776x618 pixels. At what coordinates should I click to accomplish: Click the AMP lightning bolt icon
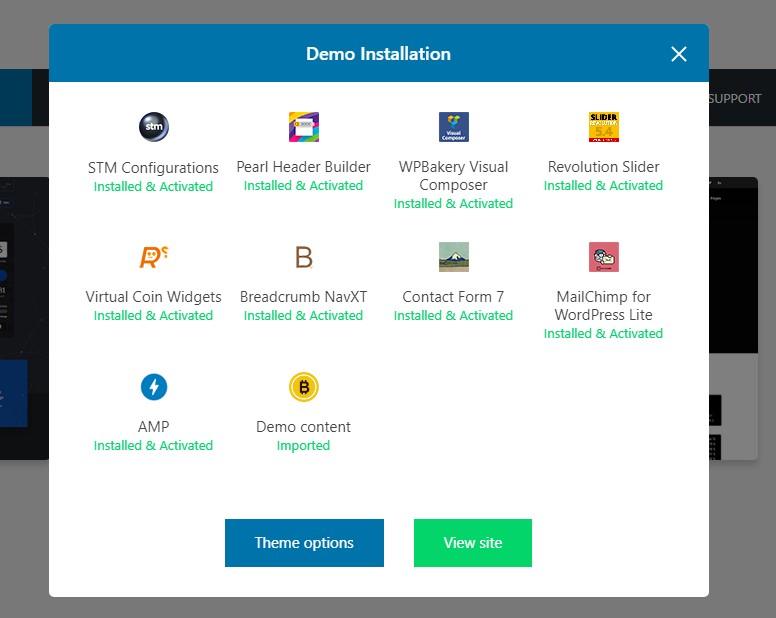point(153,387)
